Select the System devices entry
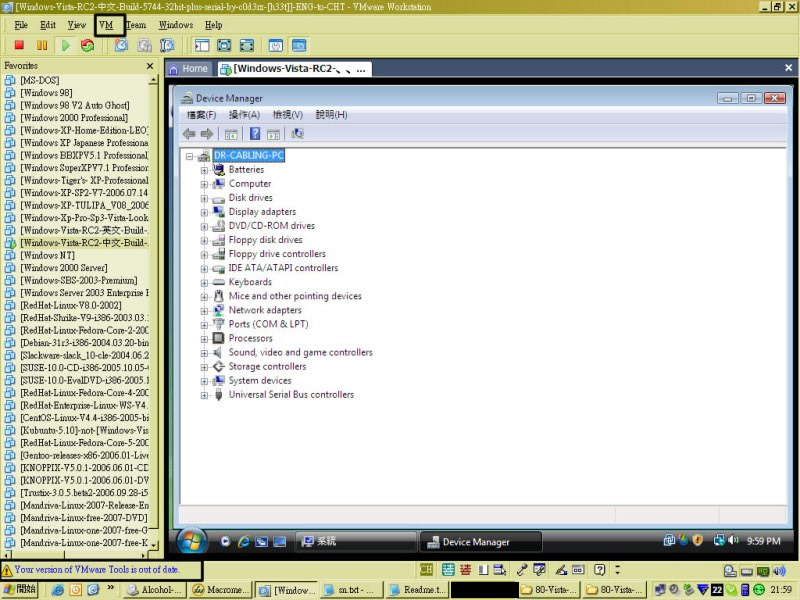This screenshot has width=800, height=600. tap(260, 381)
